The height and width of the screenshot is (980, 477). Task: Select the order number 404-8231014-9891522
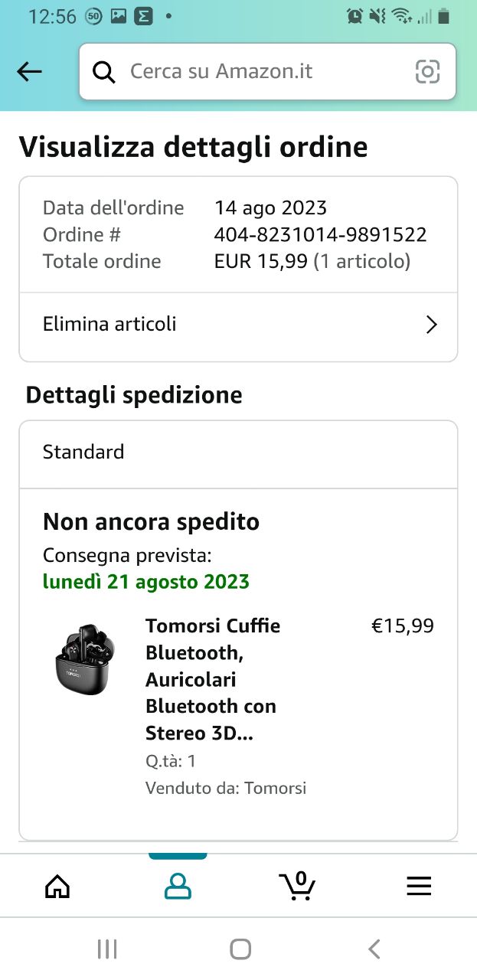tap(320, 234)
